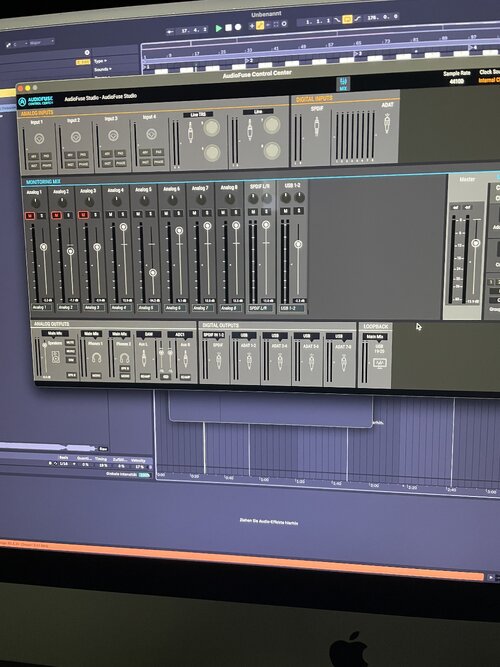The height and width of the screenshot is (667, 500).
Task: Unmute the Analog 1 channel
Action: (x=29, y=216)
